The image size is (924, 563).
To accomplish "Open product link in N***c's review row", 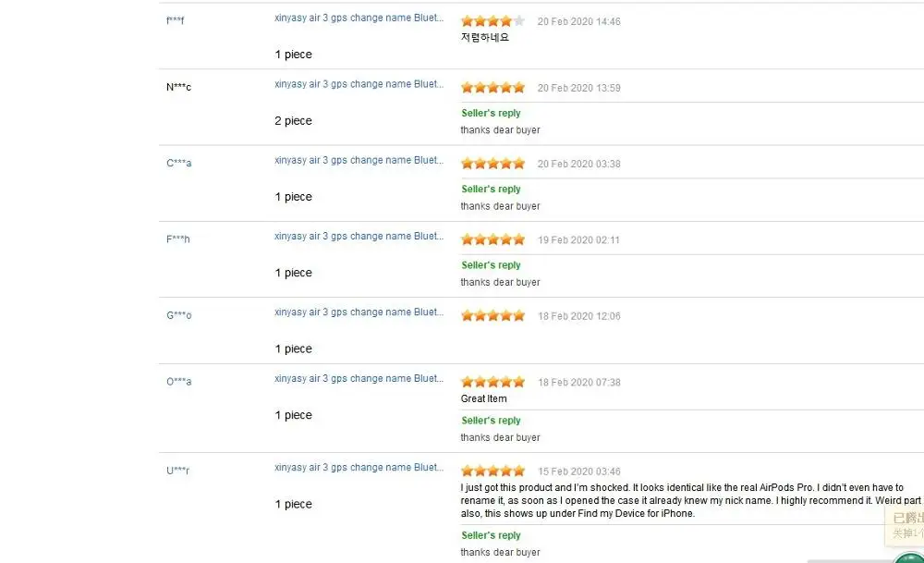I will pos(359,84).
